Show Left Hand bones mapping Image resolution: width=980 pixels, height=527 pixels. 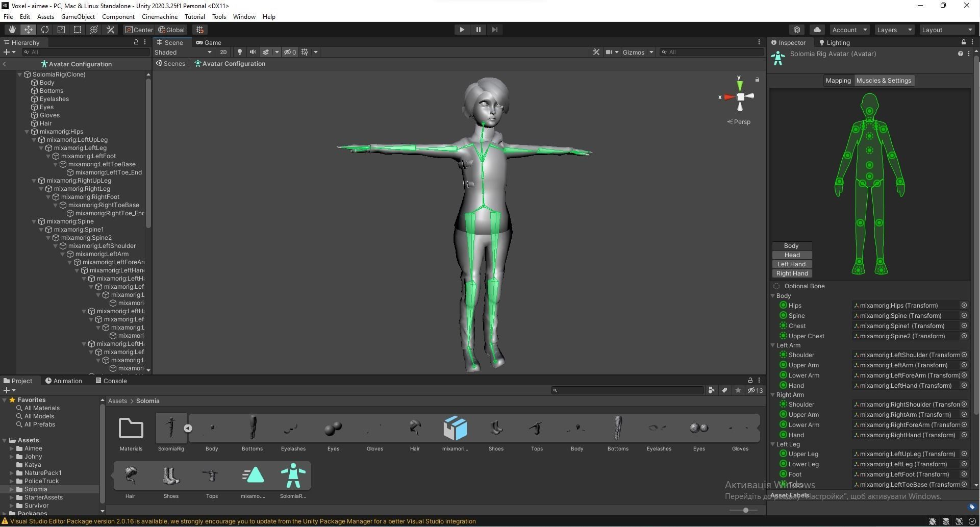click(x=792, y=264)
